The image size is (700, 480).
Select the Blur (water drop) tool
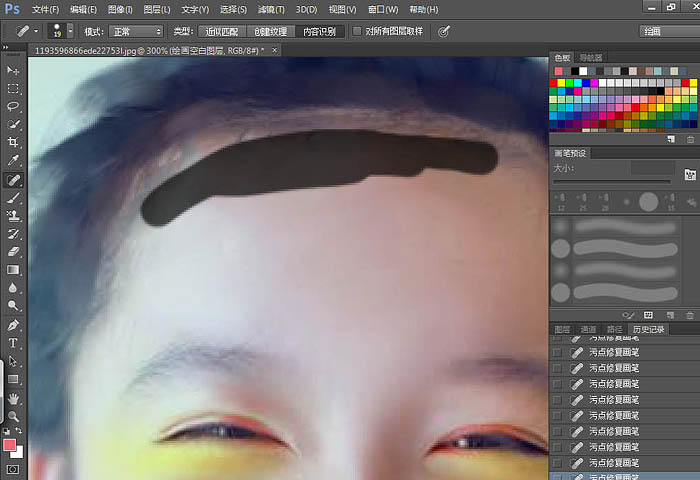13,288
